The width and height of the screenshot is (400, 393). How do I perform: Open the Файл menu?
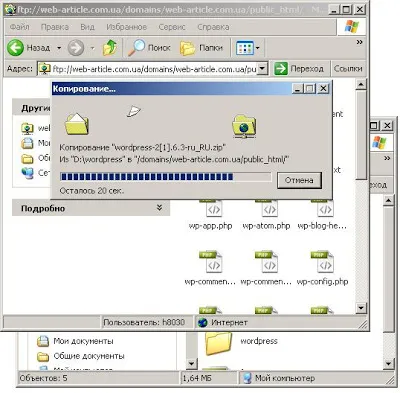pyautogui.click(x=19, y=27)
